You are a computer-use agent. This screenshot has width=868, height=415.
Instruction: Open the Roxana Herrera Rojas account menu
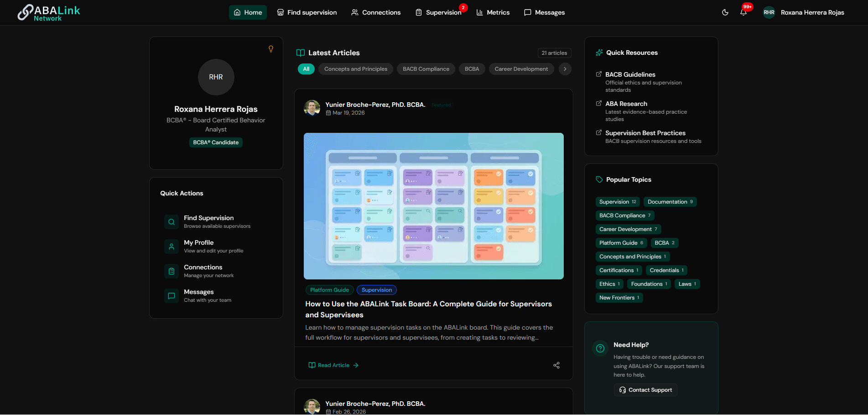(x=804, y=12)
